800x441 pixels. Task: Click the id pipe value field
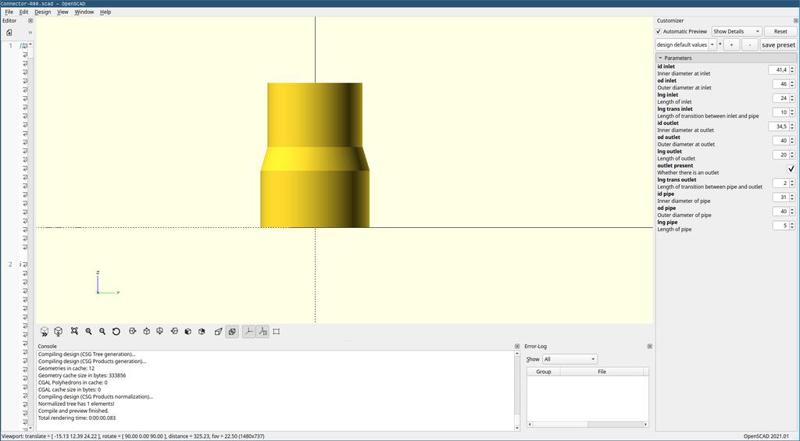781,198
